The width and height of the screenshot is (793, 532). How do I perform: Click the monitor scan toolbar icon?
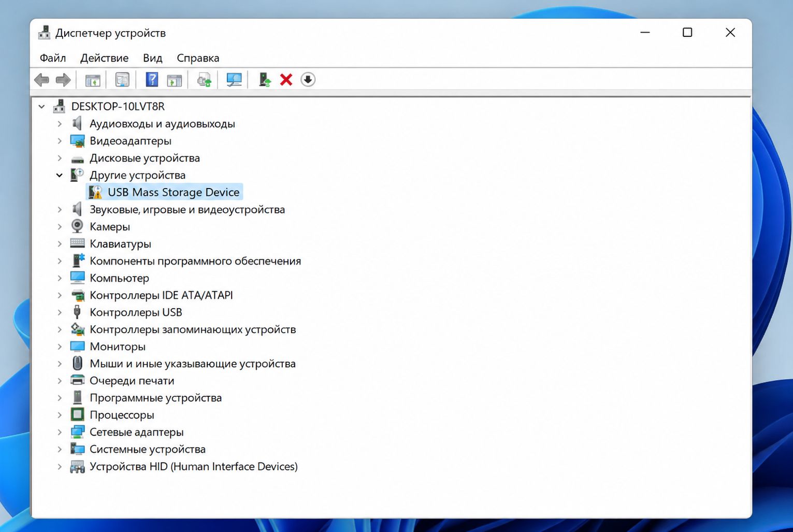click(x=234, y=80)
